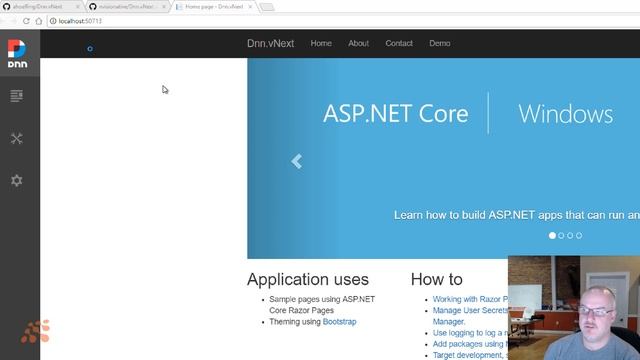Open the Manage tools icon in the sidebar
Screen dimensions: 640x360
click(x=17, y=138)
